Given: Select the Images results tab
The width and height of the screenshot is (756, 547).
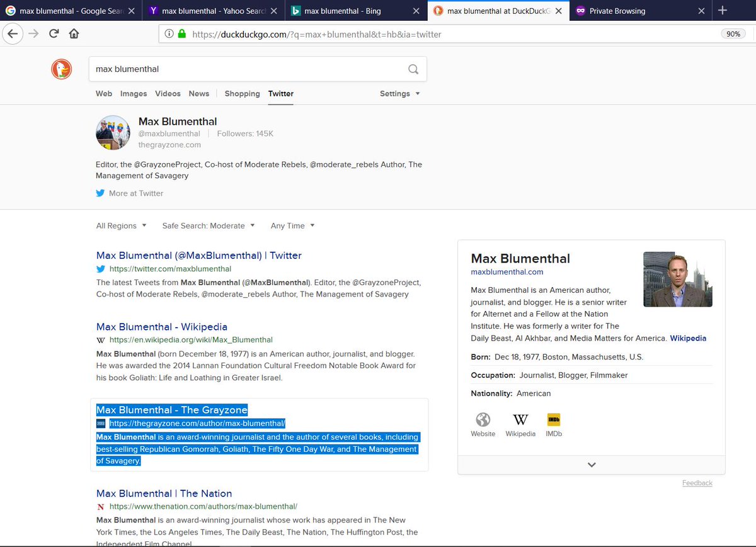Looking at the screenshot, I should pos(134,94).
